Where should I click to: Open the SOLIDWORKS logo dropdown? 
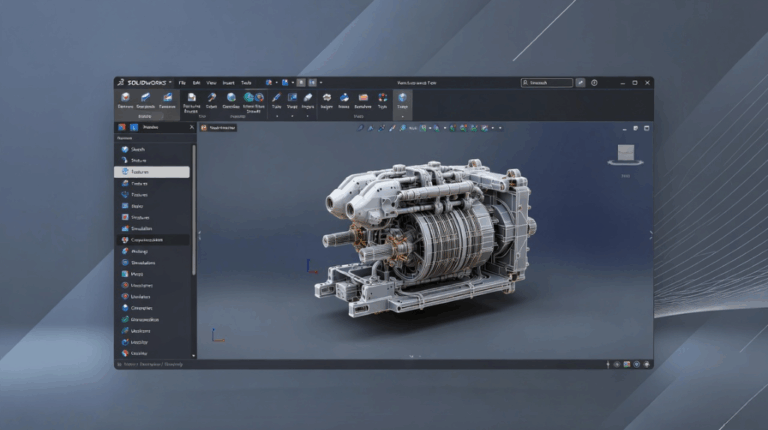click(170, 82)
